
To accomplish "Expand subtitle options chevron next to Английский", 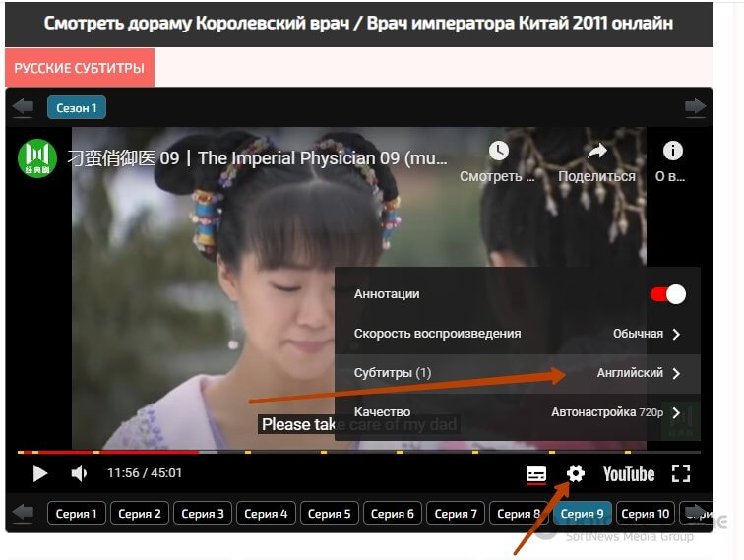I will coord(676,373).
